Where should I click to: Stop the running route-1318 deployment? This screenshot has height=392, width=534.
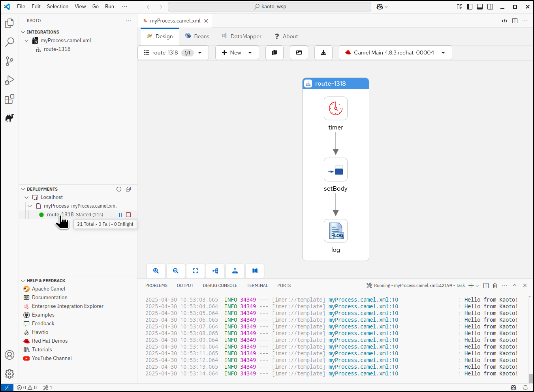coord(128,215)
